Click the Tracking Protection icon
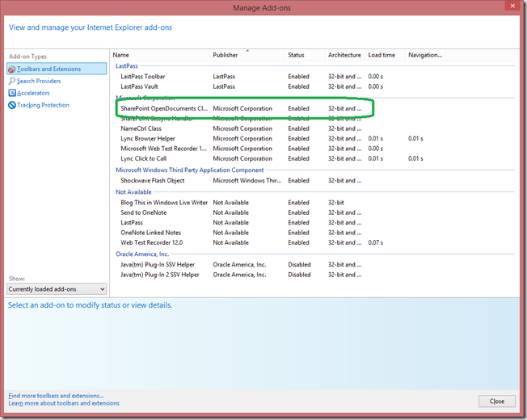 click(x=12, y=105)
